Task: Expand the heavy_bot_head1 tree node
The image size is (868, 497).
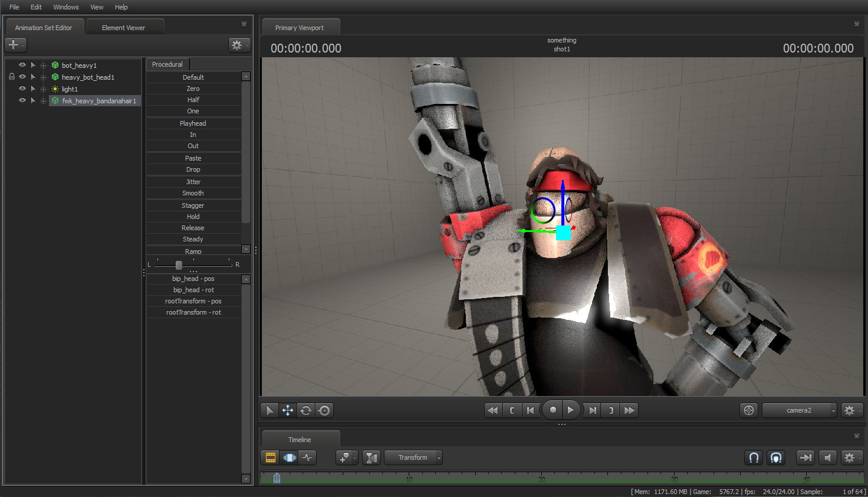Action: [x=43, y=77]
